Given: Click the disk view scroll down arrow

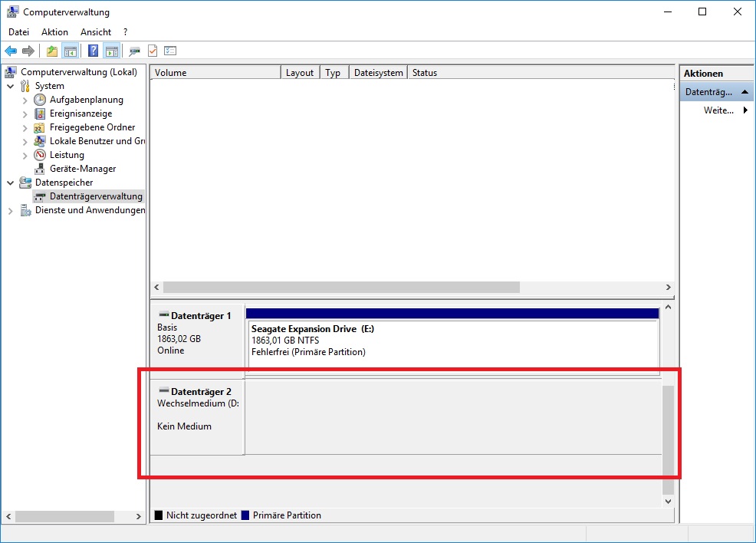Looking at the screenshot, I should click(669, 502).
